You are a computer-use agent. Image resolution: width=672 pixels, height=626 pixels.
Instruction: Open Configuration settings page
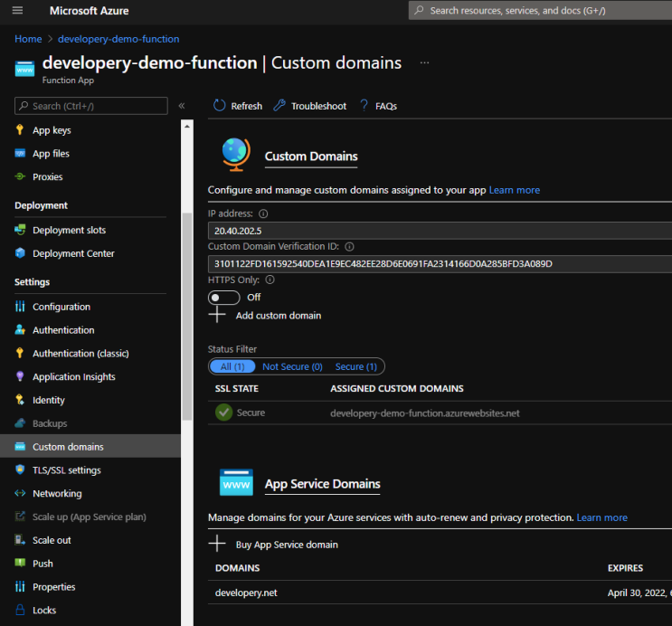tap(62, 307)
